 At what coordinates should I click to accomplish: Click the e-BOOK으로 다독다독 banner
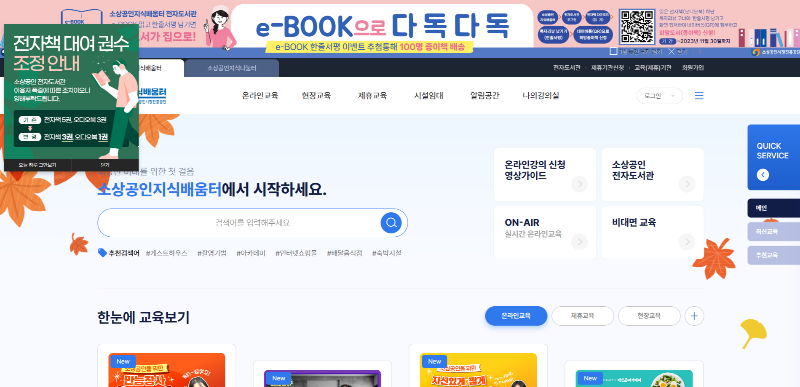pyautogui.click(x=382, y=27)
